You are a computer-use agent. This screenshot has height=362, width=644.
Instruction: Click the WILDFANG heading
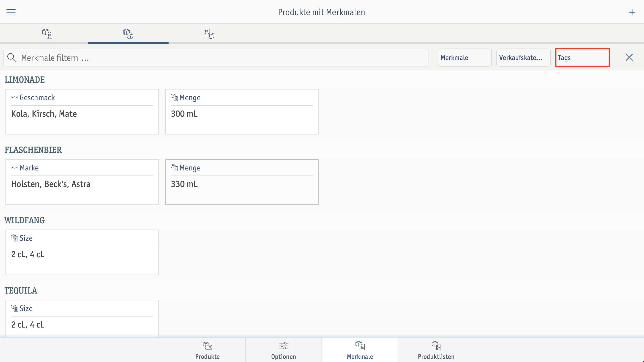[x=25, y=220]
